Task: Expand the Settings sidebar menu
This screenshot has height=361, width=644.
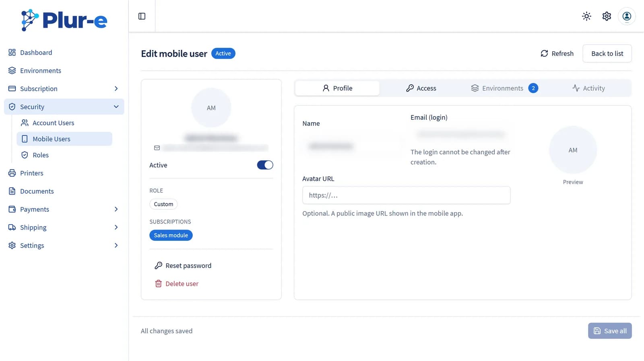Action: coord(64,245)
